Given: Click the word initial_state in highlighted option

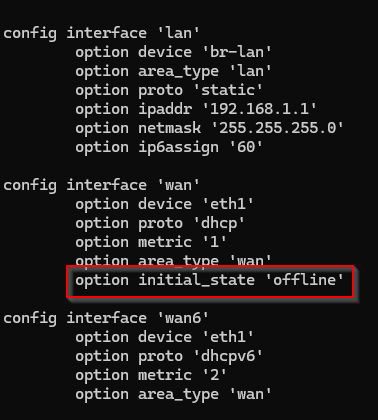Looking at the screenshot, I should tap(197, 280).
